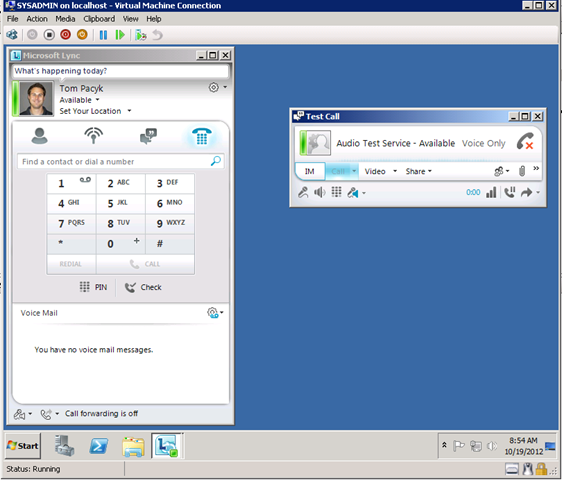Viewport: 562px width, 480px height.
Task: Click the Windows Start button
Action: (x=23, y=446)
